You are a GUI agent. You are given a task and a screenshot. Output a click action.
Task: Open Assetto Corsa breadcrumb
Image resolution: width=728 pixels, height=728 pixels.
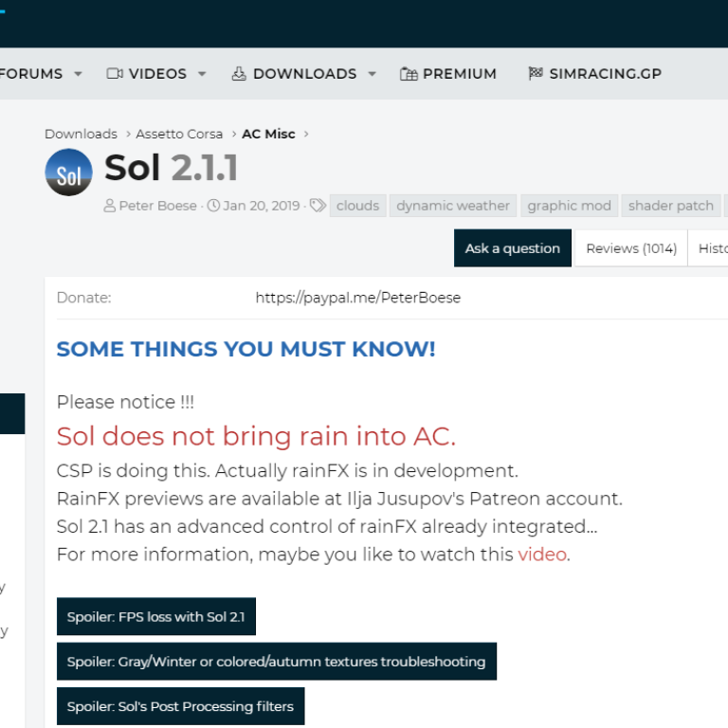click(179, 135)
